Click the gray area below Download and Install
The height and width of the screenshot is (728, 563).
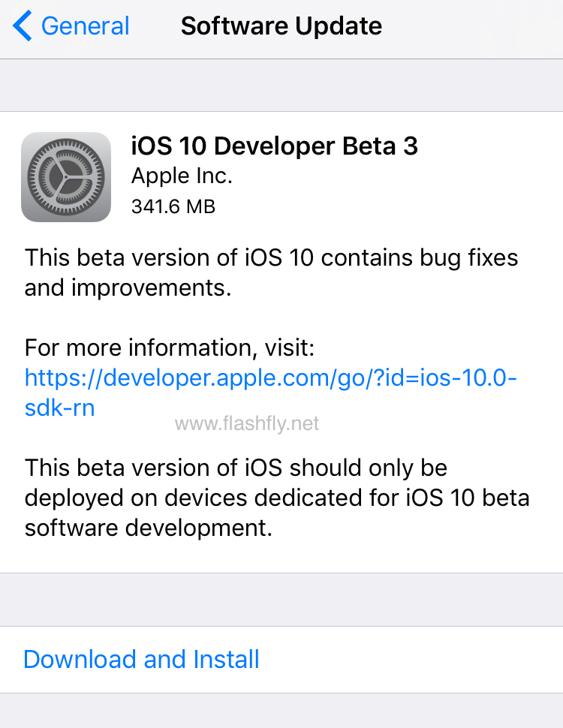tap(281, 711)
